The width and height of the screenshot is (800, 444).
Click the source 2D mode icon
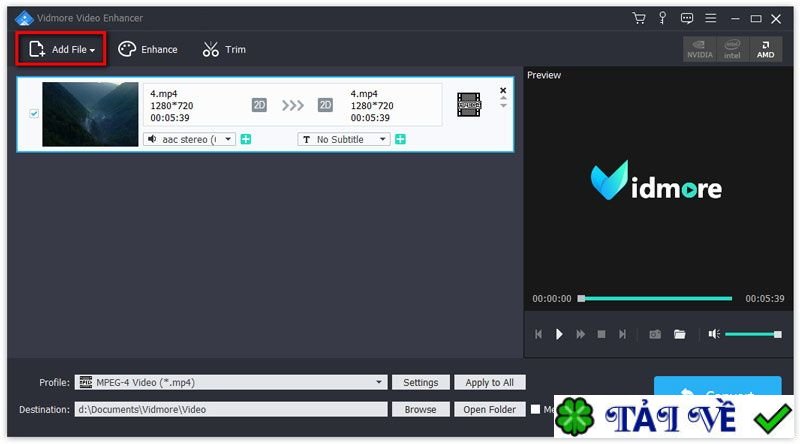[x=259, y=105]
